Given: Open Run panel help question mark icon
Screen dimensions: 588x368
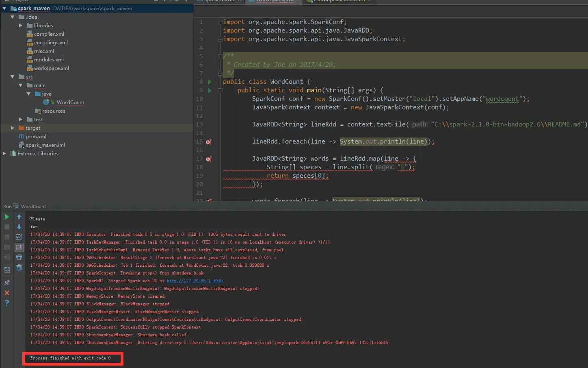Looking at the screenshot, I should (7, 303).
